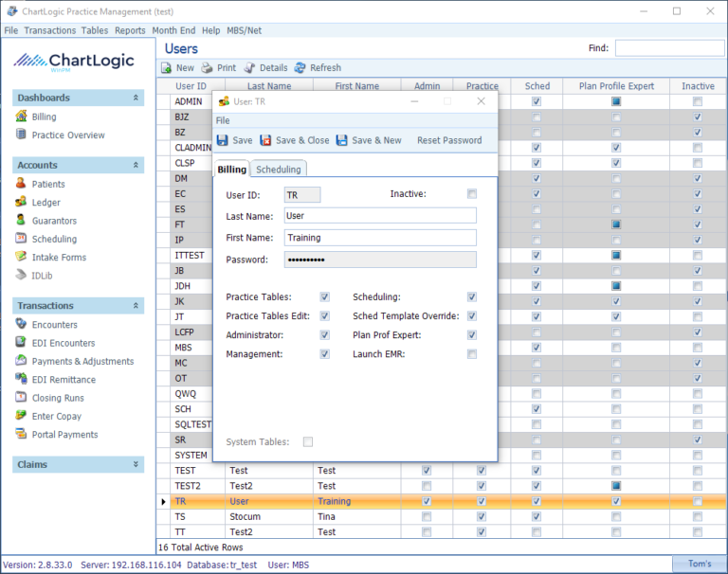Viewport: 728px width, 574px height.
Task: Open the Ledger icon
Action: 21,202
